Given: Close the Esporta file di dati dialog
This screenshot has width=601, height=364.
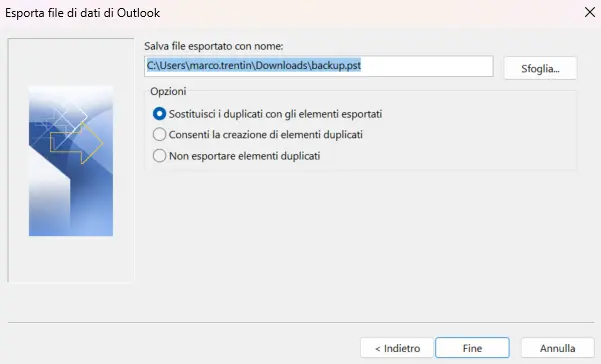Looking at the screenshot, I should click(x=590, y=12).
